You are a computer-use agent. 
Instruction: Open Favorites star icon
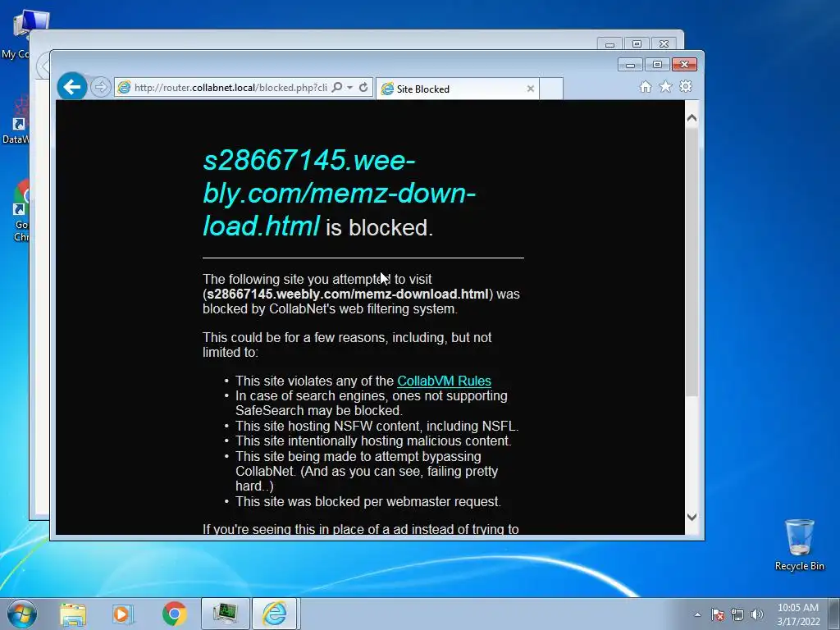665,87
